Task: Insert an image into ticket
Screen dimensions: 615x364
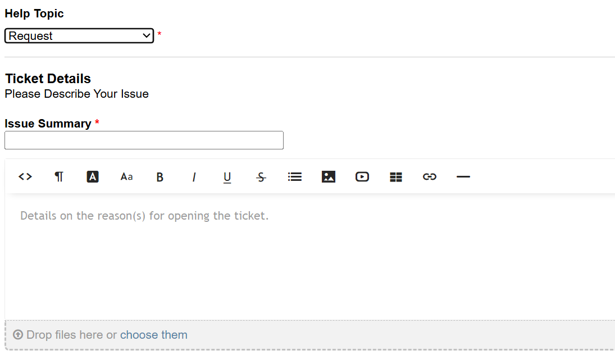Action: point(329,177)
